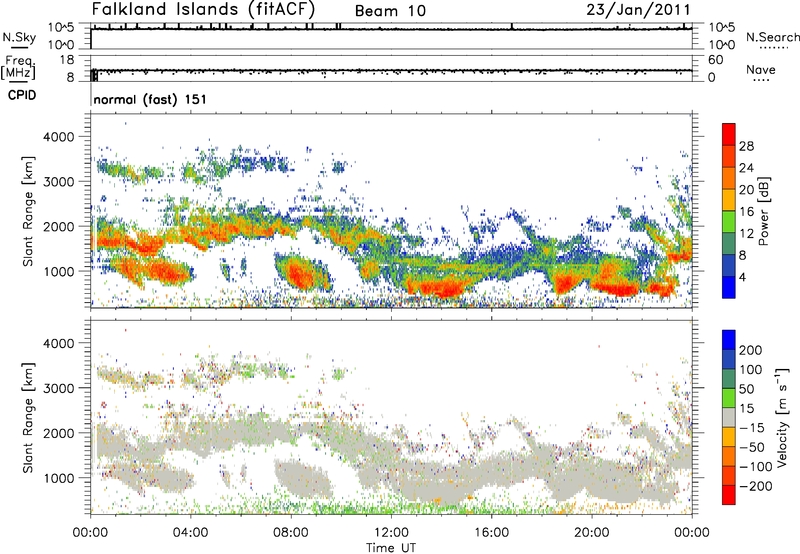Click the 'N.Sky' legend entry
The height and width of the screenshot is (554, 800).
[x=18, y=37]
